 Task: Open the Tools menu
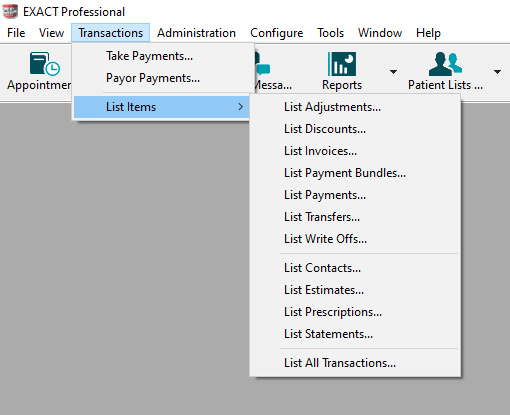(330, 33)
